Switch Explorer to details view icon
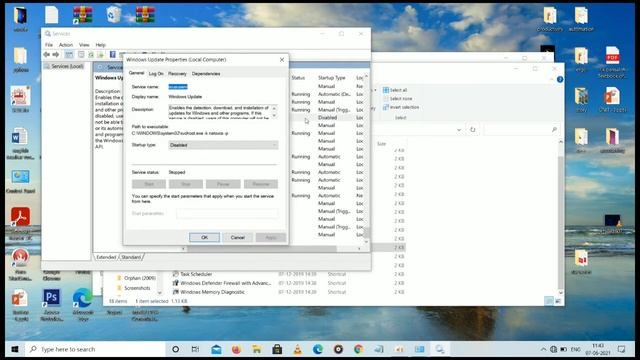The height and width of the screenshot is (360, 640). (x=549, y=301)
